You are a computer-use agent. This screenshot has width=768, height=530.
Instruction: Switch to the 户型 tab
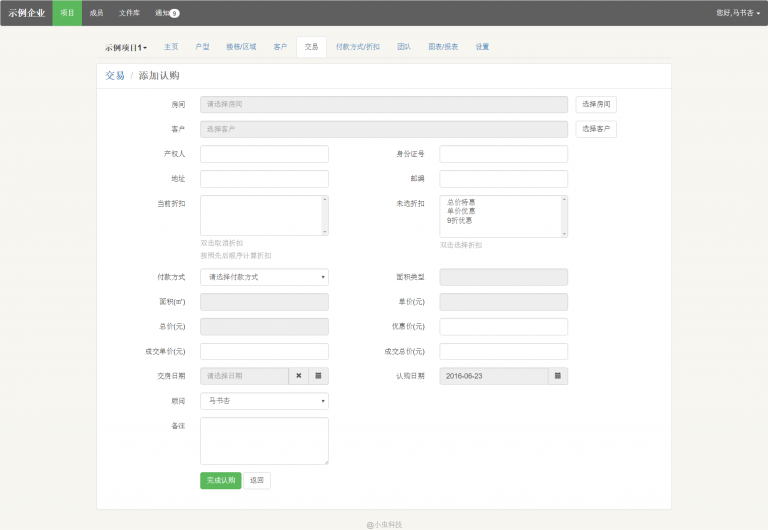click(202, 47)
